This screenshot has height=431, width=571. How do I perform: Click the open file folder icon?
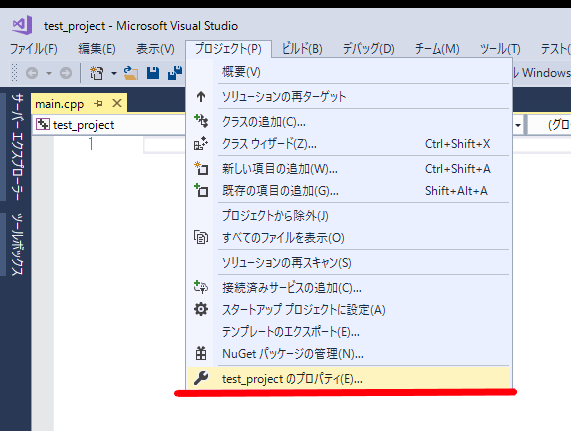pyautogui.click(x=131, y=73)
